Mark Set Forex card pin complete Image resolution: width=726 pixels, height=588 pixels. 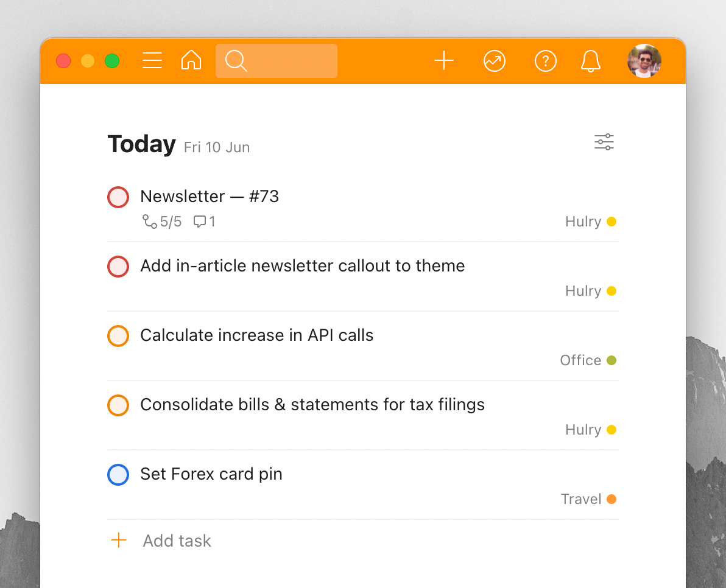click(x=118, y=475)
